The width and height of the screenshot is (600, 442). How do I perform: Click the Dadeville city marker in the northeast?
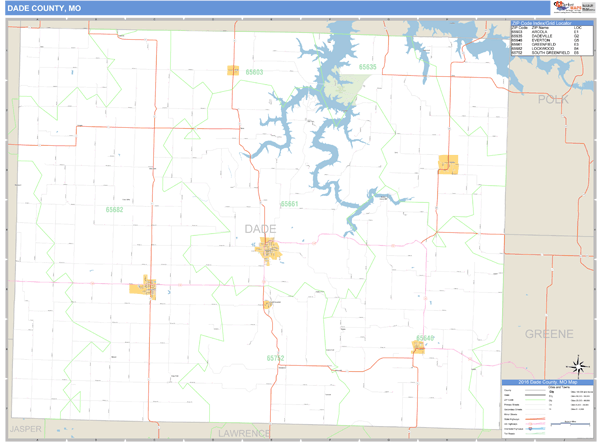(x=448, y=165)
